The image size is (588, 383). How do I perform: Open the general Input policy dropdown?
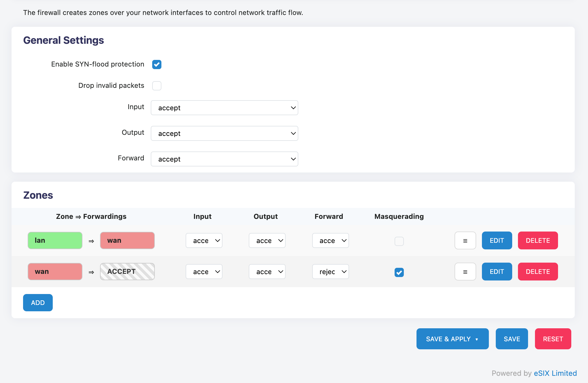coord(224,108)
